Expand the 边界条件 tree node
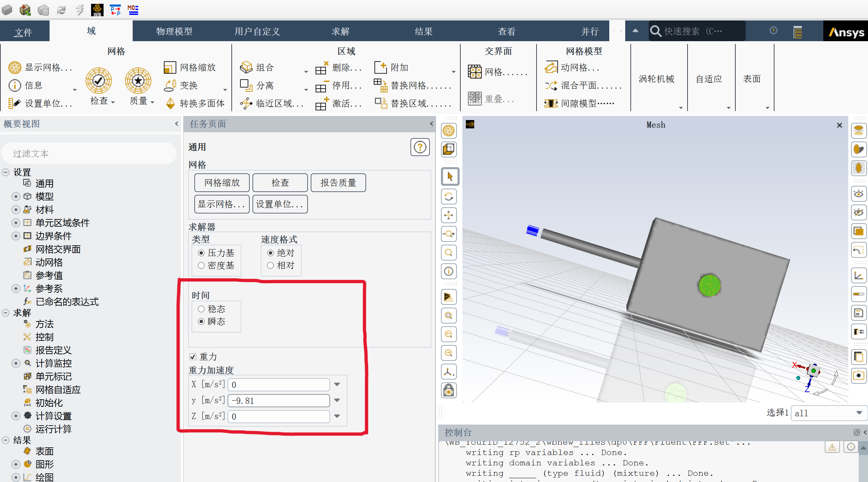Image resolution: width=868 pixels, height=482 pixels. coord(16,236)
